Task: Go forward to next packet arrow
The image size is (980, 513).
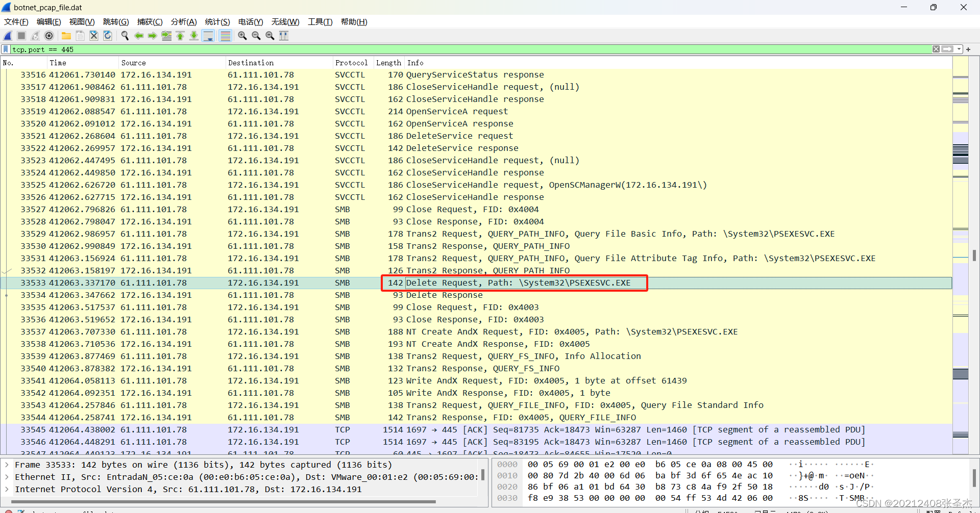Action: [153, 36]
